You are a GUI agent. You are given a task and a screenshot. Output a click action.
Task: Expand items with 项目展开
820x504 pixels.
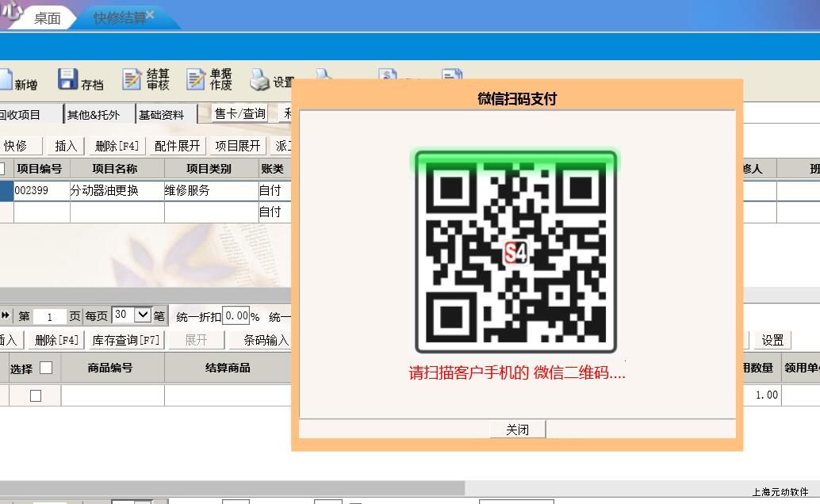pos(238,146)
